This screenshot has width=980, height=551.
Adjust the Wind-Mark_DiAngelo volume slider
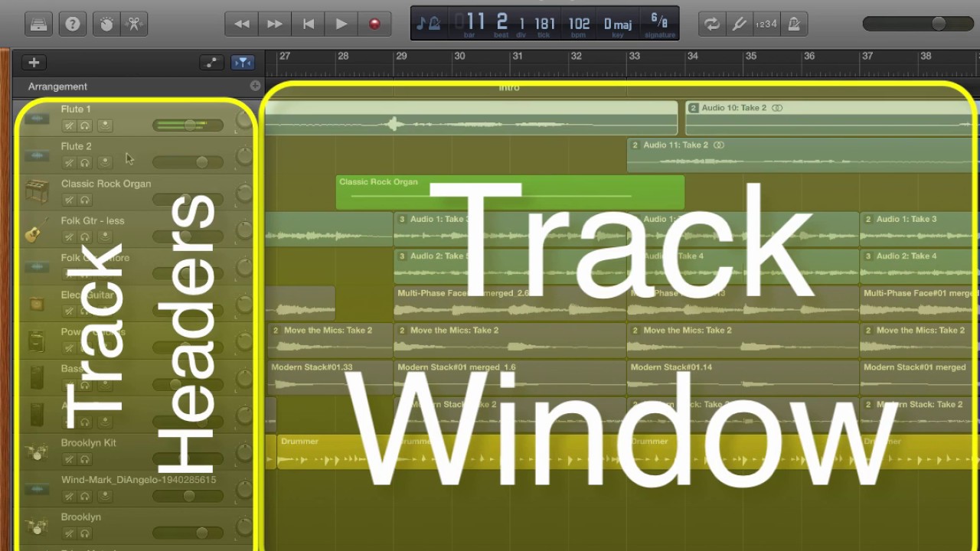[x=188, y=496]
